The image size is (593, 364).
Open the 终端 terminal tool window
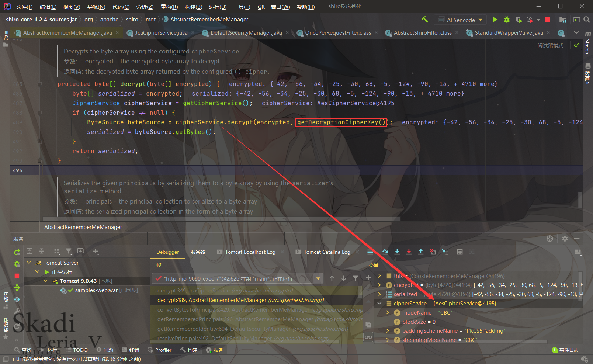[x=130, y=350]
